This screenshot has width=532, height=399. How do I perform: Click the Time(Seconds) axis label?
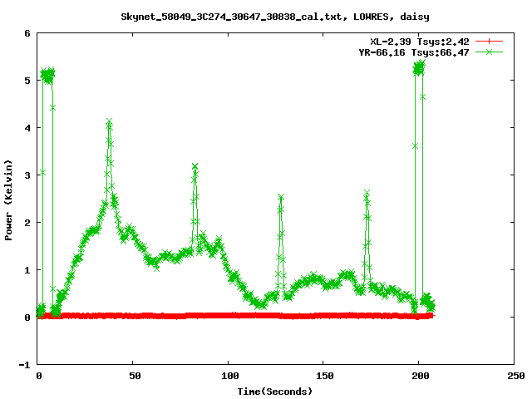tap(274, 392)
